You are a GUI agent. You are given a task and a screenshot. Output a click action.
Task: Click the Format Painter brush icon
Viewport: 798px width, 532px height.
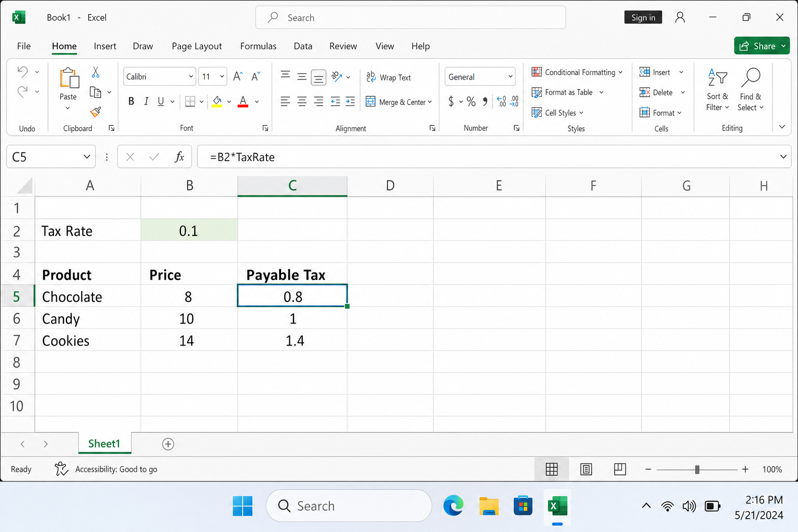tap(96, 112)
